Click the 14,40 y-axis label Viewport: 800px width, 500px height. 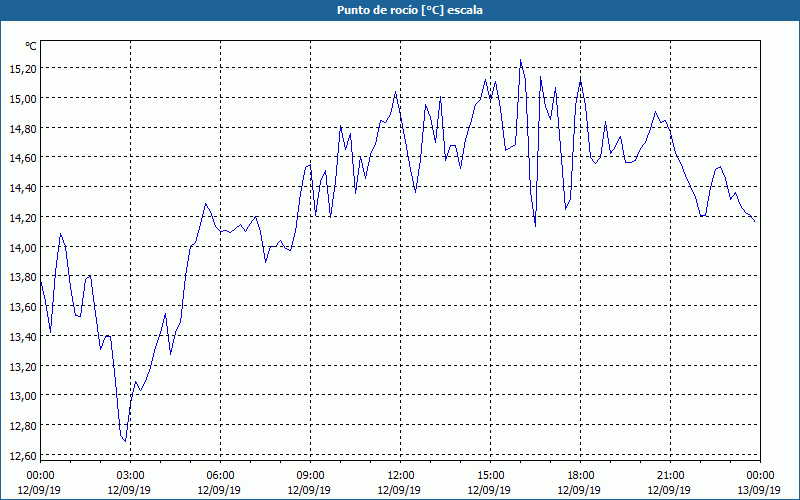pos(22,188)
